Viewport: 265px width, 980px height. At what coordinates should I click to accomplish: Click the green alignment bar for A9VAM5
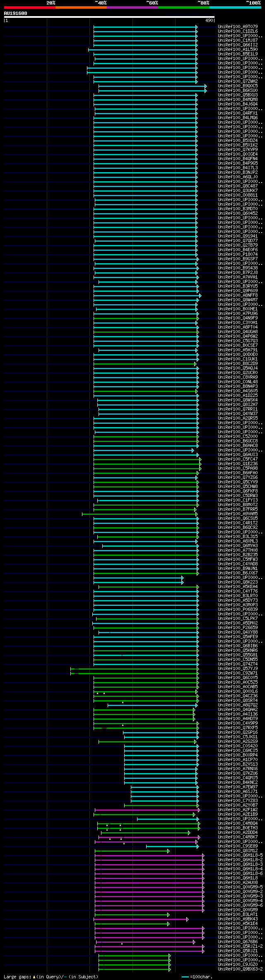pos(140,514)
